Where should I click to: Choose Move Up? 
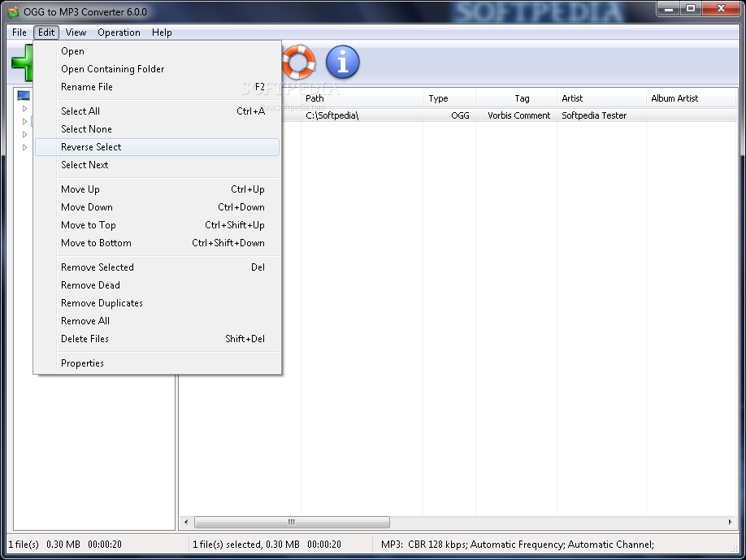click(157, 189)
